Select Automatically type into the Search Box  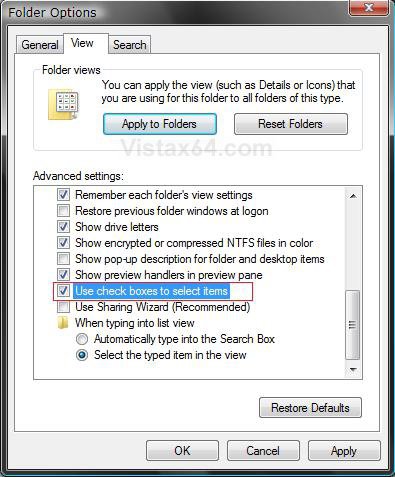(x=82, y=339)
